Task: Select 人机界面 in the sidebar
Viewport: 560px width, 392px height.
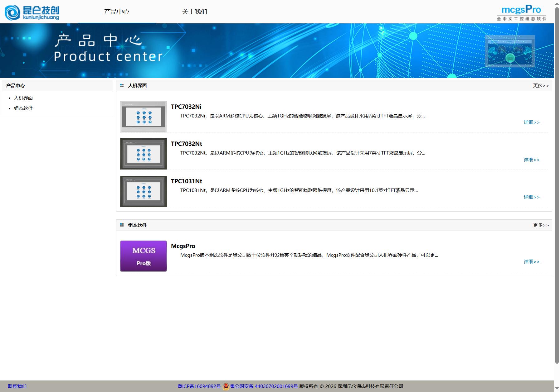Action: (23, 98)
